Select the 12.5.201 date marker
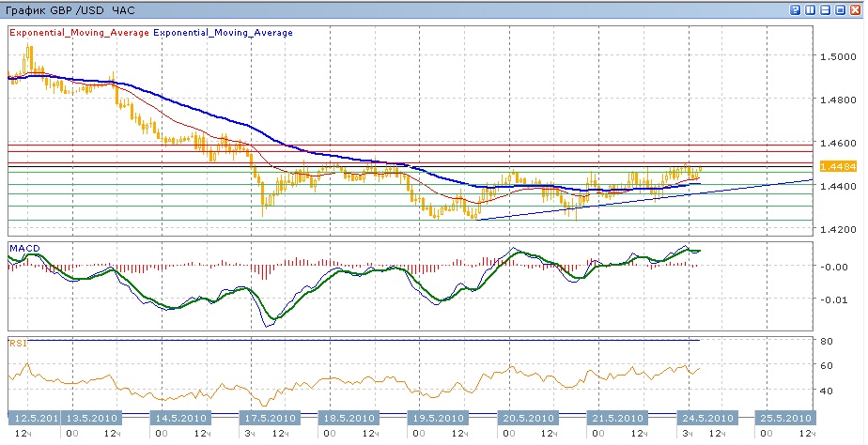868x445 pixels. pyautogui.click(x=34, y=418)
